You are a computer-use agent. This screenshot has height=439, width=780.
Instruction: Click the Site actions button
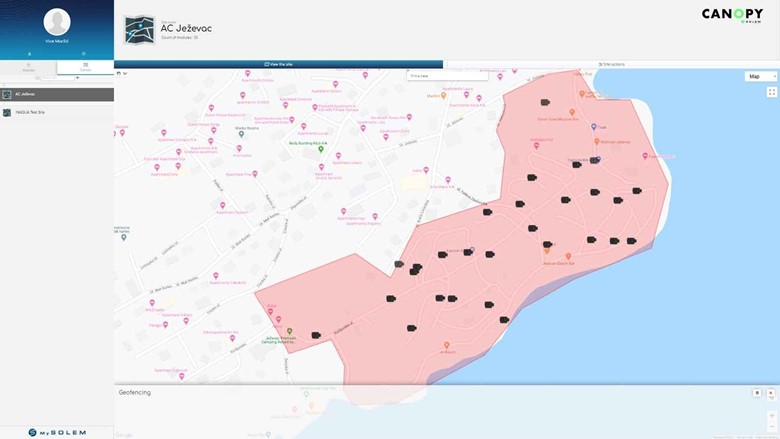point(611,64)
